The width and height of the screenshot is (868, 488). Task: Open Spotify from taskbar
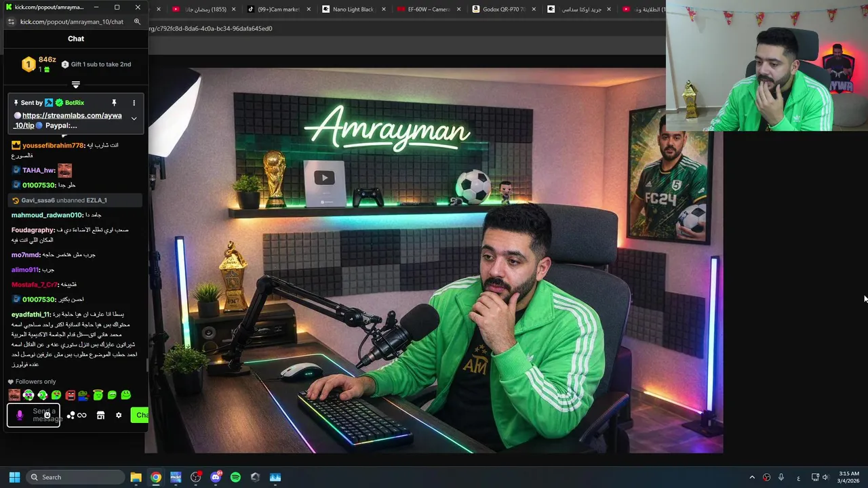235,477
